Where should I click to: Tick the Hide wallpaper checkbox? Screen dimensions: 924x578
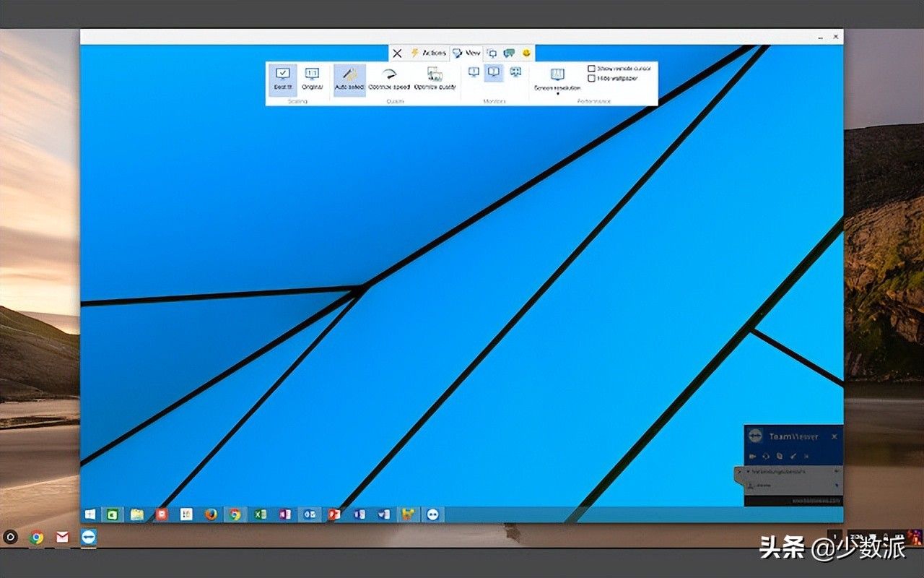tap(591, 78)
